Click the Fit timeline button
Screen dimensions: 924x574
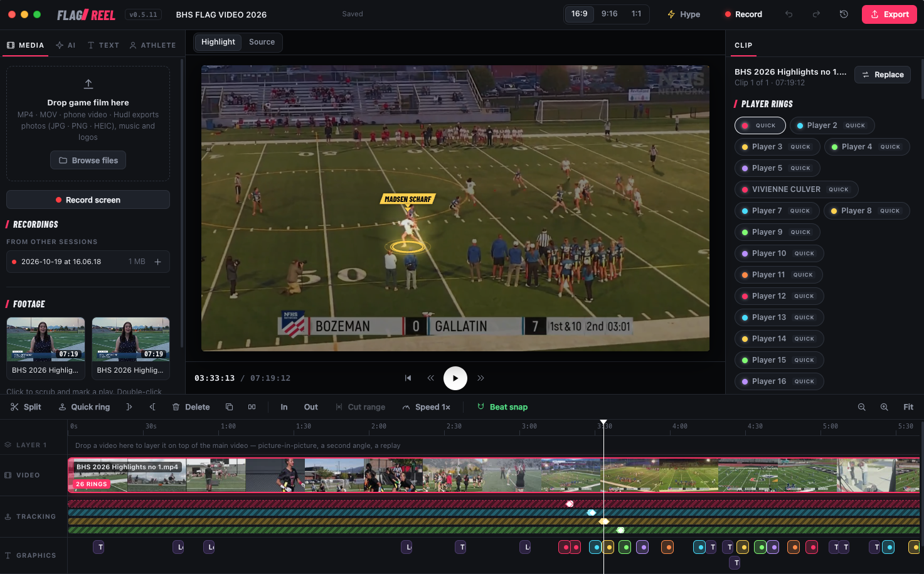(908, 407)
